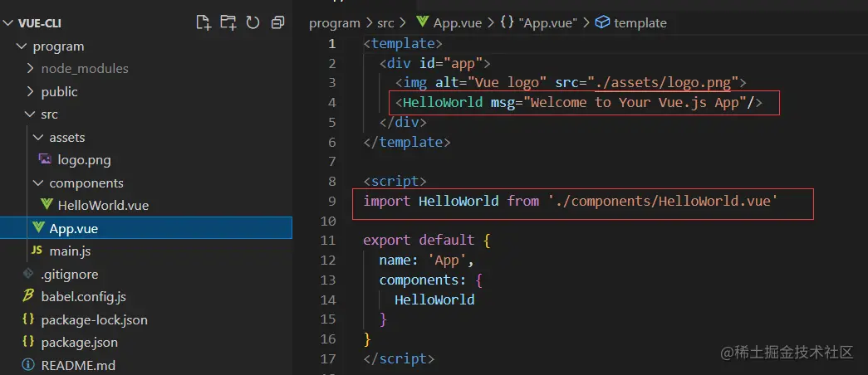Collapse the program folder chevron
Screen dimensions: 868x375
click(22, 46)
